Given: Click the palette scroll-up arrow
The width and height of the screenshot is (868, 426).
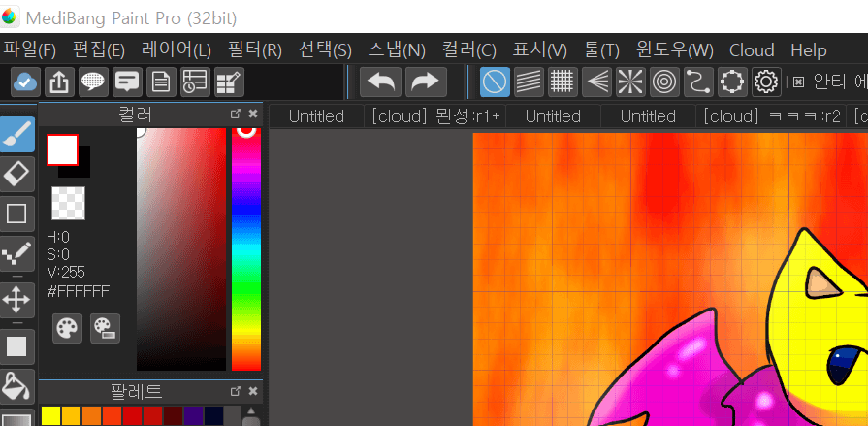Looking at the screenshot, I should click(x=251, y=411).
